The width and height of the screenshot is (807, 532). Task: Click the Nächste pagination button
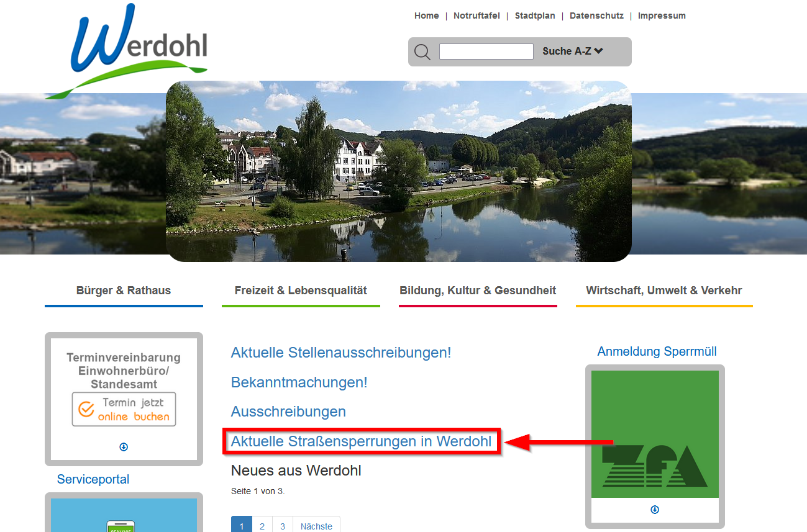point(316,526)
